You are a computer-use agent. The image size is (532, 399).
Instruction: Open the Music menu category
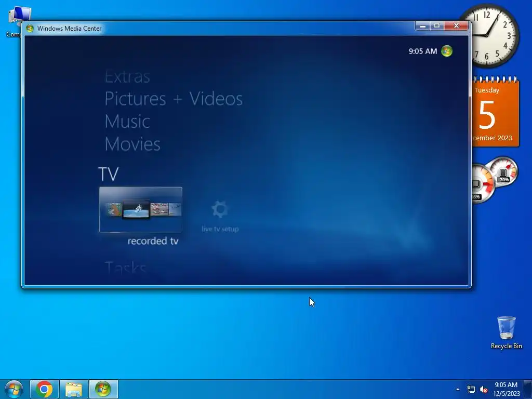[127, 122]
